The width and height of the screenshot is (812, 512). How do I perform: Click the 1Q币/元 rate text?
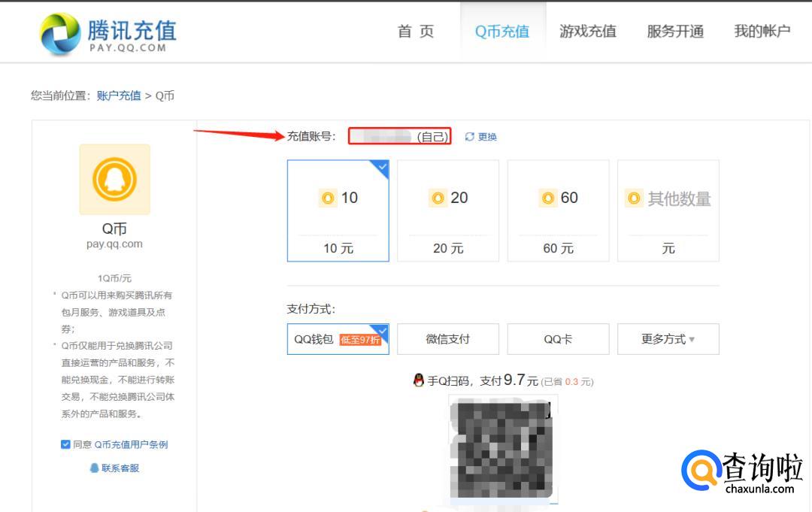tap(114, 278)
